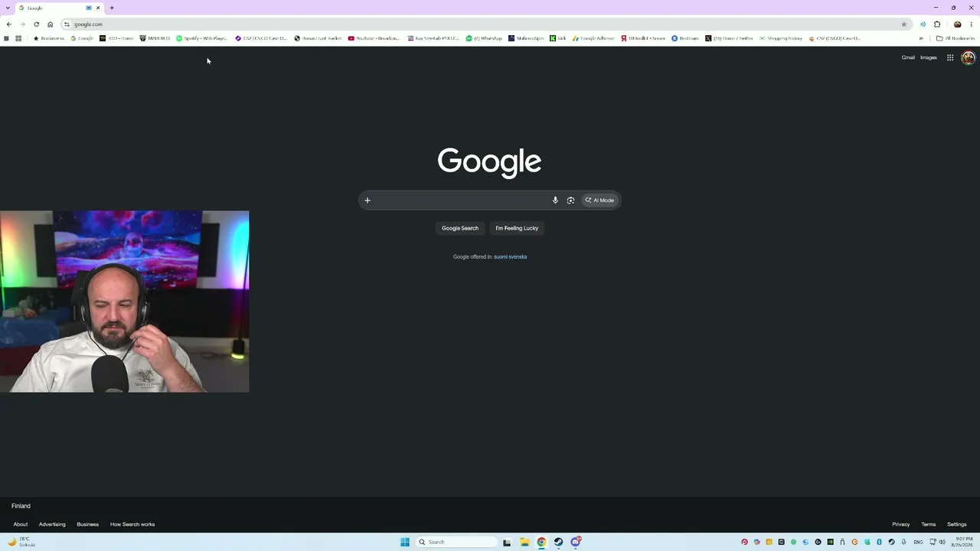The image size is (980, 551).
Task: Open the browser home page icon
Action: 51,24
